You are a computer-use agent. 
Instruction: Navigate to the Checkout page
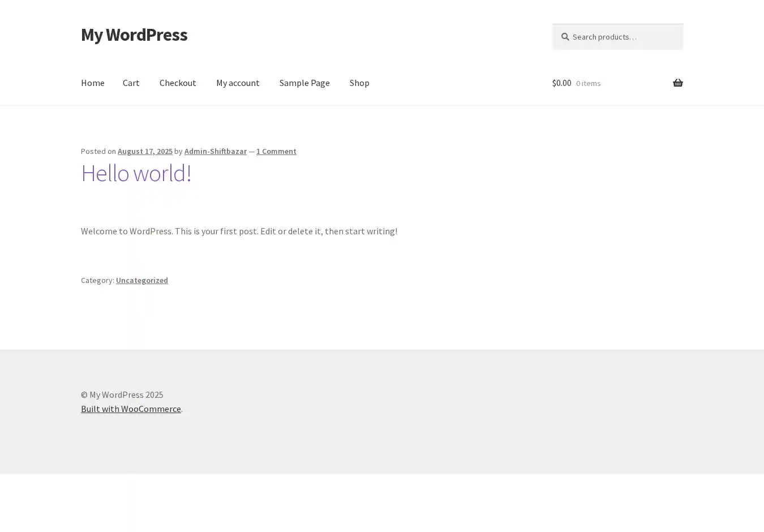click(178, 83)
